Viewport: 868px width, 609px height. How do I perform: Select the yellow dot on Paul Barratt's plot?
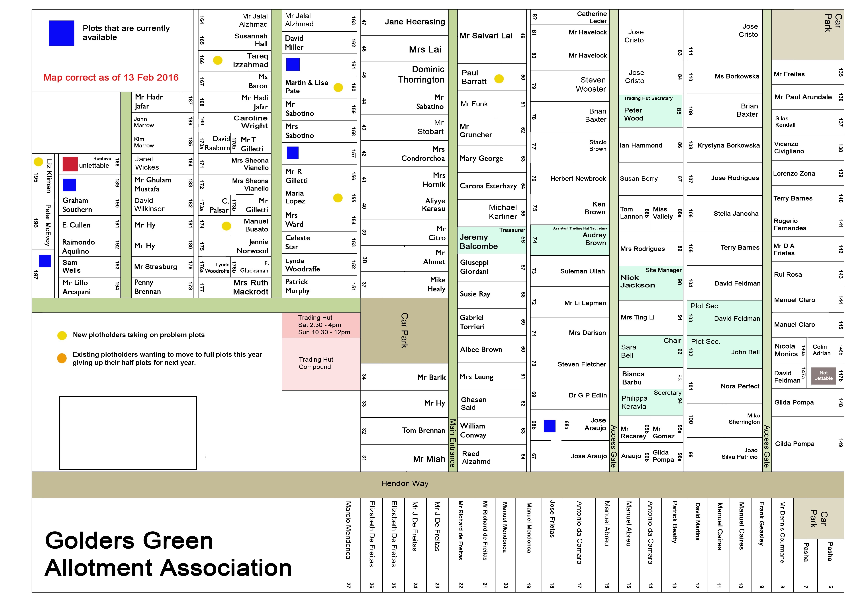click(499, 79)
